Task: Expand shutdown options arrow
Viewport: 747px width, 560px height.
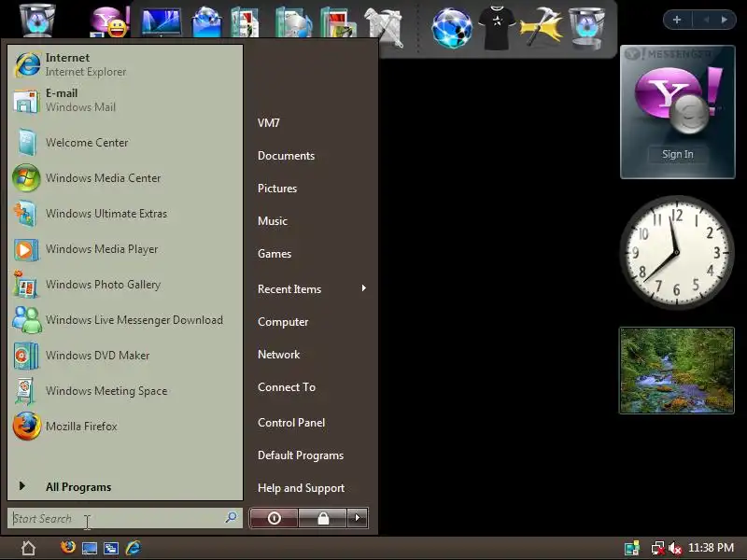Action: (x=358, y=518)
